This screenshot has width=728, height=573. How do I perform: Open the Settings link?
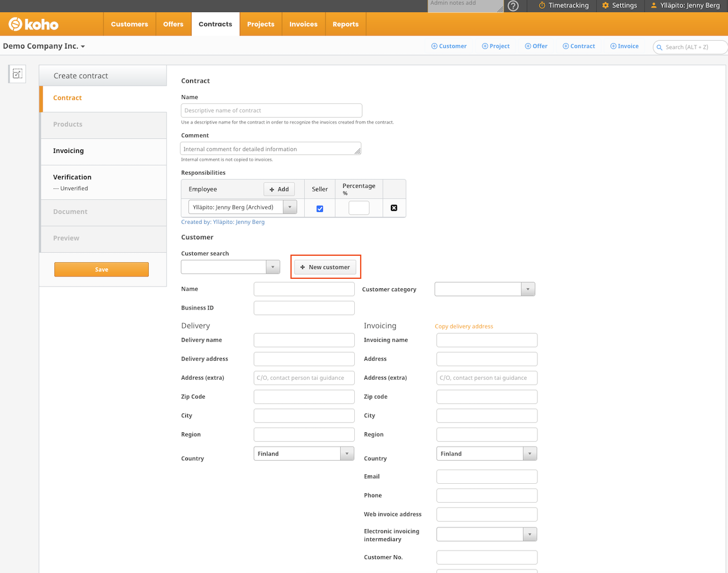619,5
